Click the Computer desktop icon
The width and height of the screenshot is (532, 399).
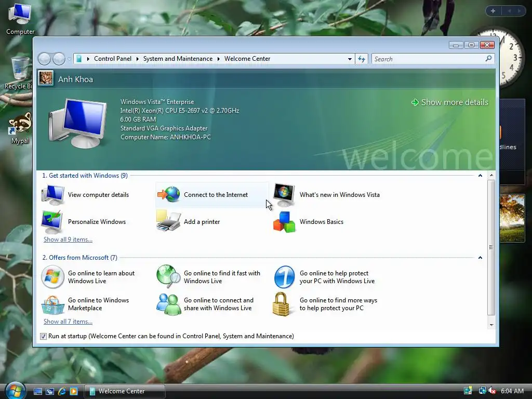pos(20,19)
